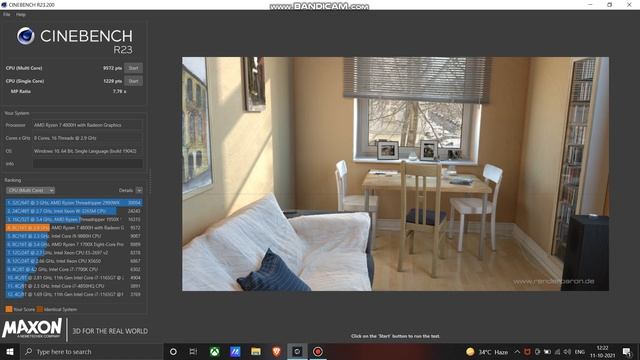
Task: Select rank 7 Intel Xeon E5-2697 v2 row
Action: [74, 253]
